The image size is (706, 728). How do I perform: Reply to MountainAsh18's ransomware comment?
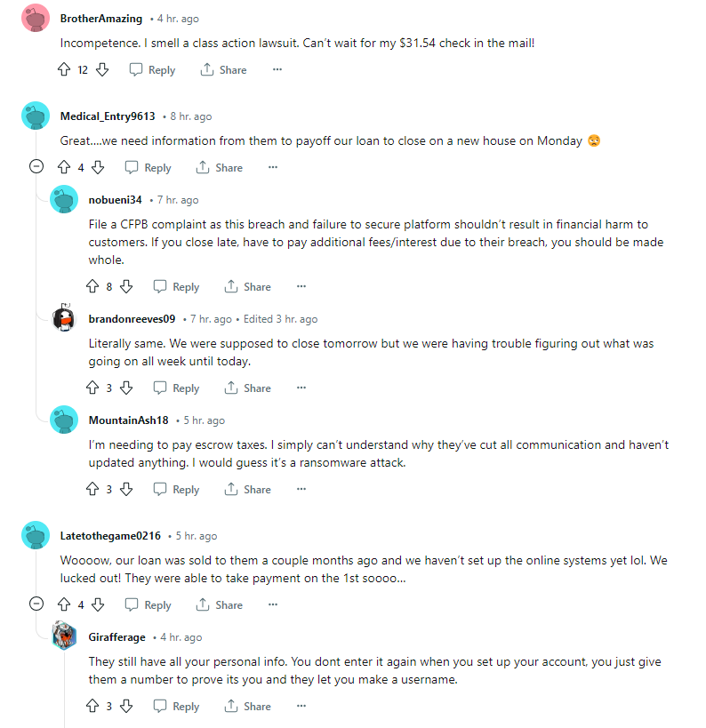tap(176, 489)
